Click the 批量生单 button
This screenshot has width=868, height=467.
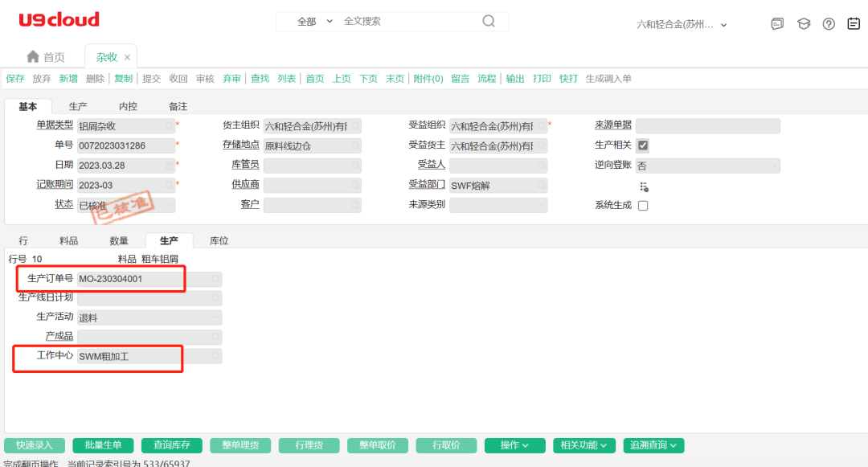[103, 445]
